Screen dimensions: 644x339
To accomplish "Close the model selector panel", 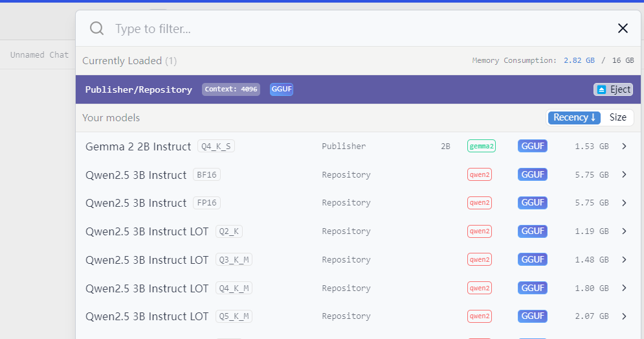I will click(x=623, y=29).
